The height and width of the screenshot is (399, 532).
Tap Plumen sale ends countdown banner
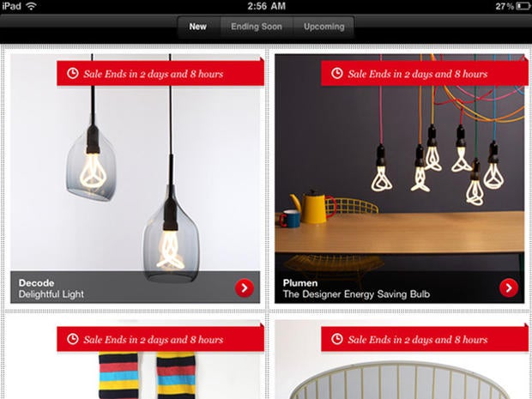425,73
